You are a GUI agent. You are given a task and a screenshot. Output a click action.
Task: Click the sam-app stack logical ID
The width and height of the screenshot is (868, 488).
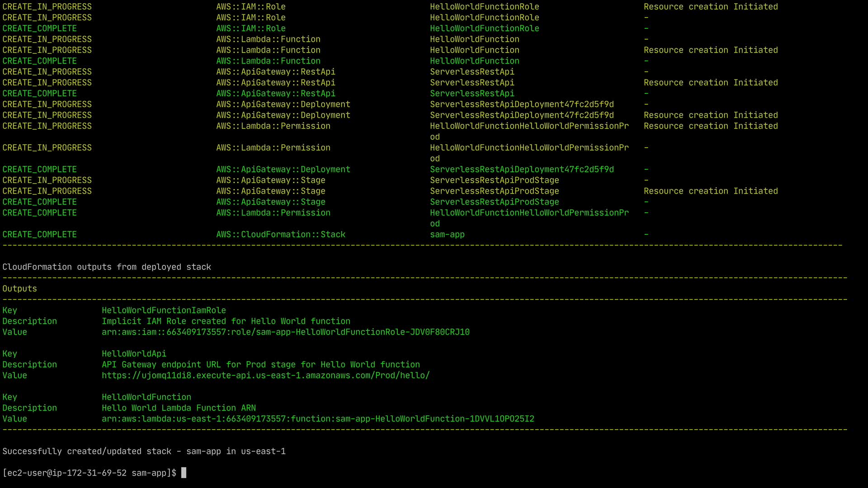coord(447,235)
